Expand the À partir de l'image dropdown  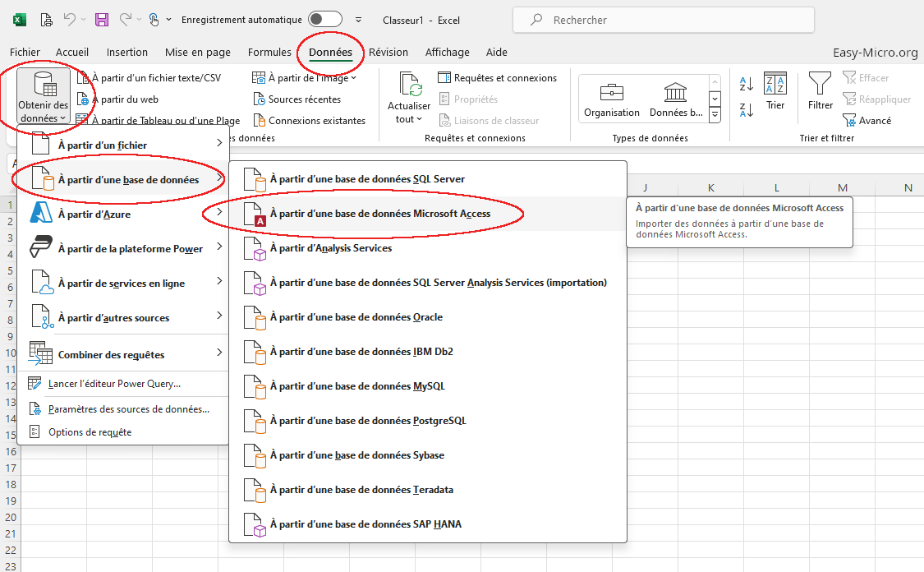353,78
